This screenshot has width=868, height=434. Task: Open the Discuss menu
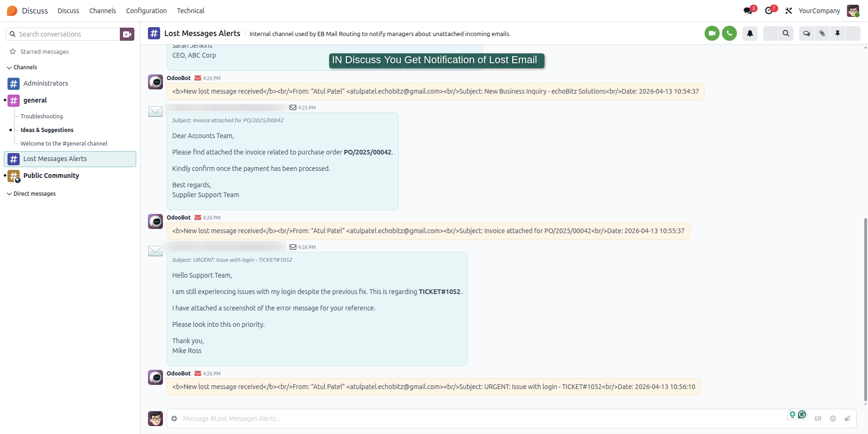click(x=68, y=11)
